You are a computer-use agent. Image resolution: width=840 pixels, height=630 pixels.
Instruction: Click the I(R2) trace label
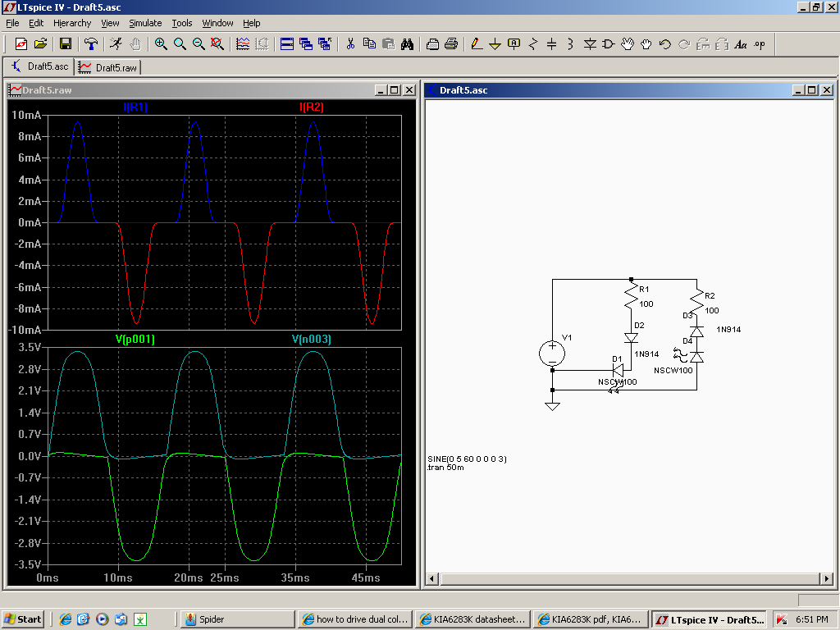coord(312,107)
